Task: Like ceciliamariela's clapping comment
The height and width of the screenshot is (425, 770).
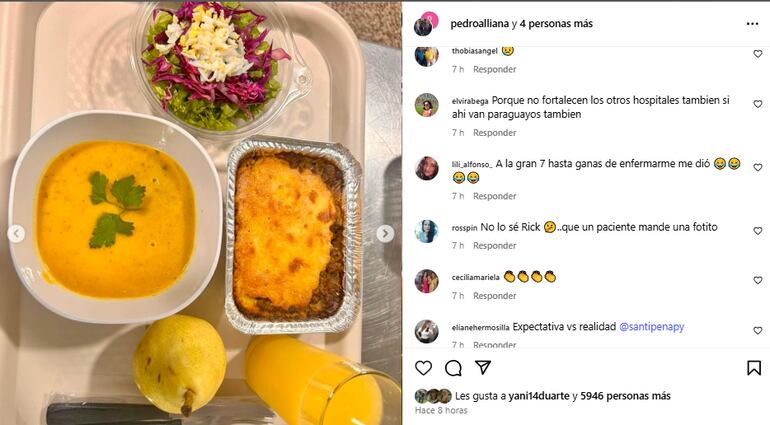Action: click(x=758, y=280)
